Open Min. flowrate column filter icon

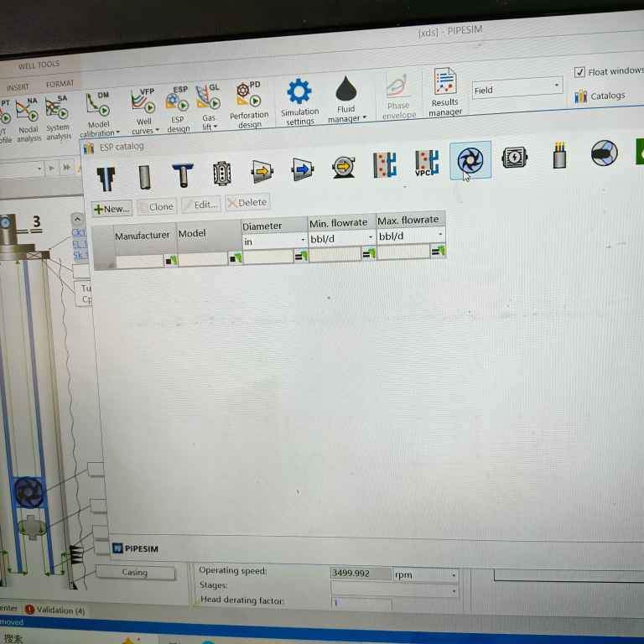pos(368,253)
